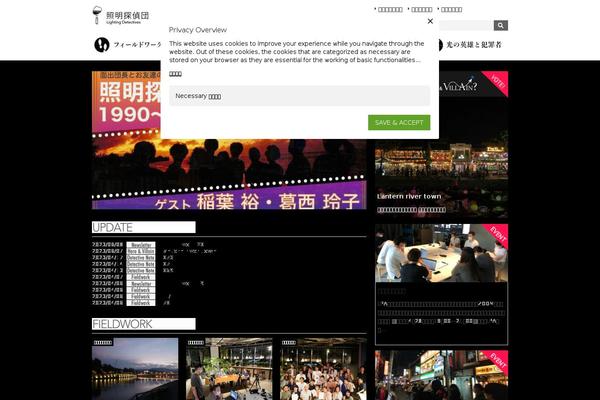
Task: Click the event description text box
Action: (442, 313)
